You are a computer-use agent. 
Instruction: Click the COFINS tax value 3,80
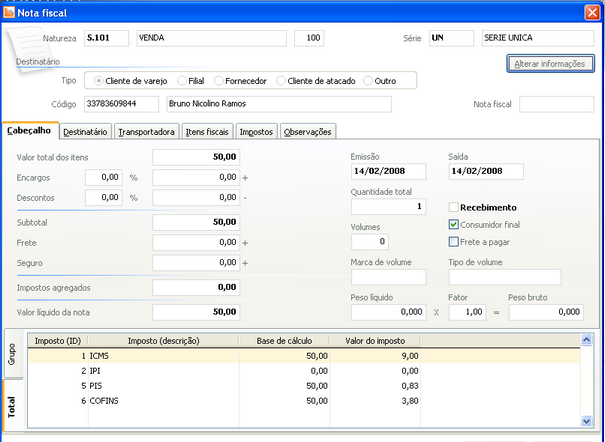click(x=410, y=401)
